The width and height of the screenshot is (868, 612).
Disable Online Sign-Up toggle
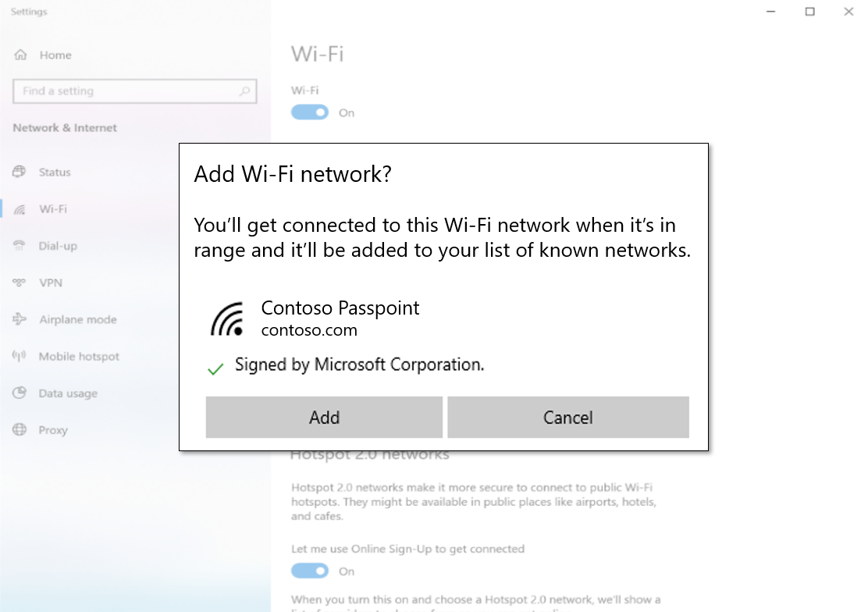click(x=310, y=571)
